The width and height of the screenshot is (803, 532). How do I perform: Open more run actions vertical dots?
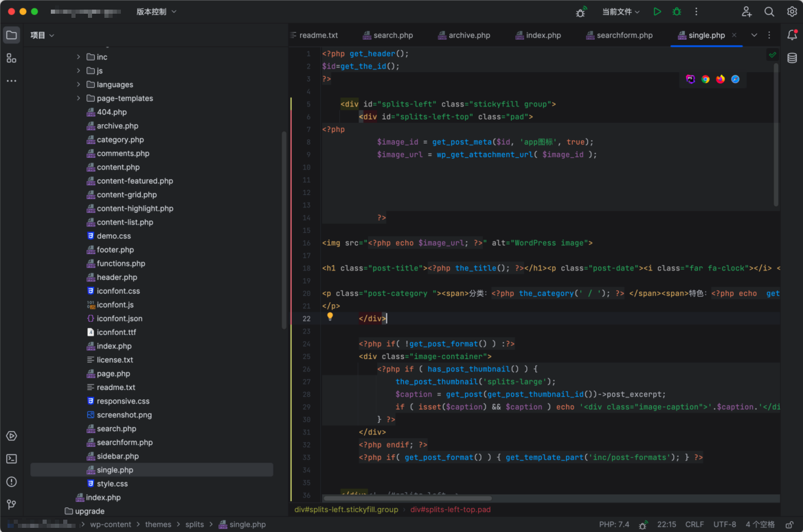(696, 11)
